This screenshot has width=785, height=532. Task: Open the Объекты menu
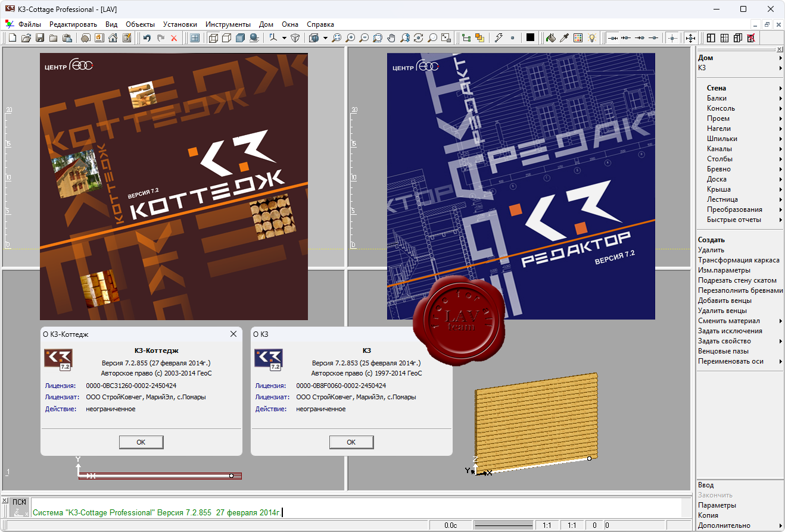140,24
